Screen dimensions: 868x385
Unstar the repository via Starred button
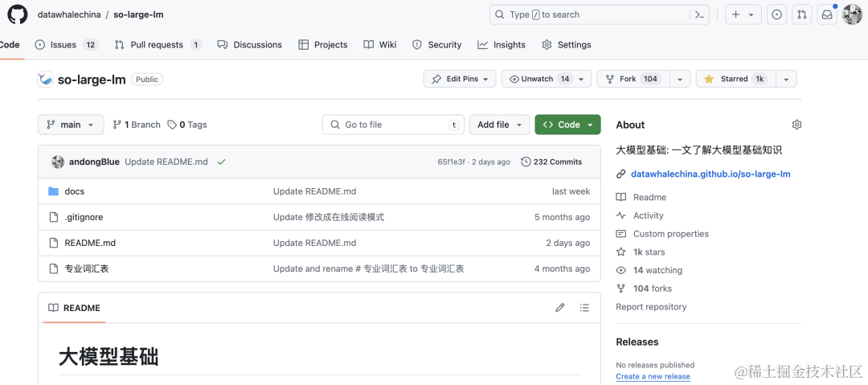pyautogui.click(x=735, y=79)
